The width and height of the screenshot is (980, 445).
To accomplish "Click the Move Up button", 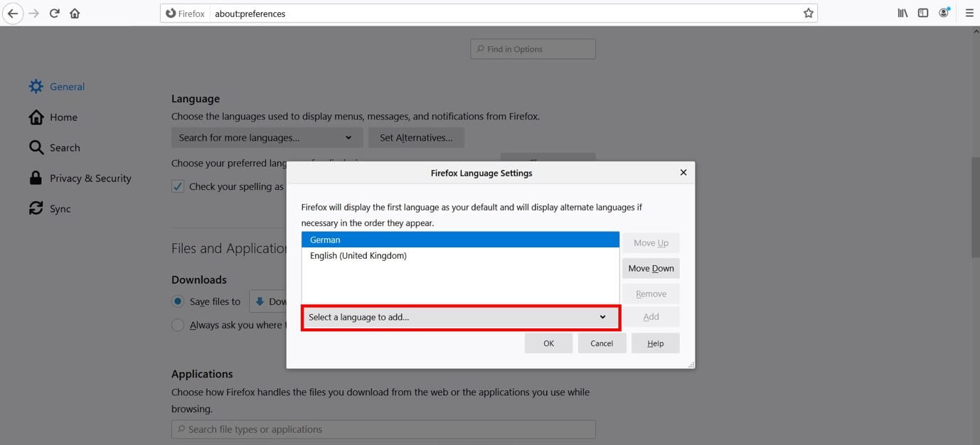I will pyautogui.click(x=651, y=243).
